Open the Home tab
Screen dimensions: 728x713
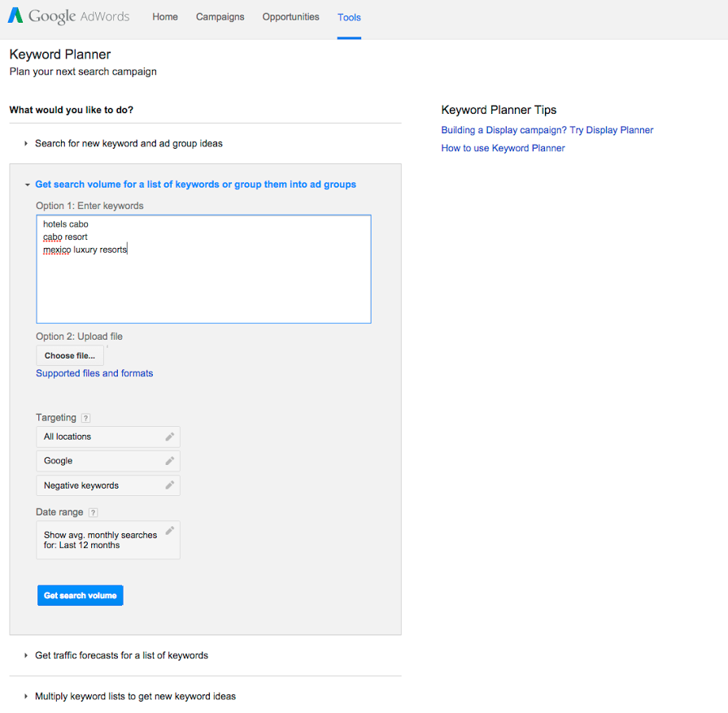(165, 17)
